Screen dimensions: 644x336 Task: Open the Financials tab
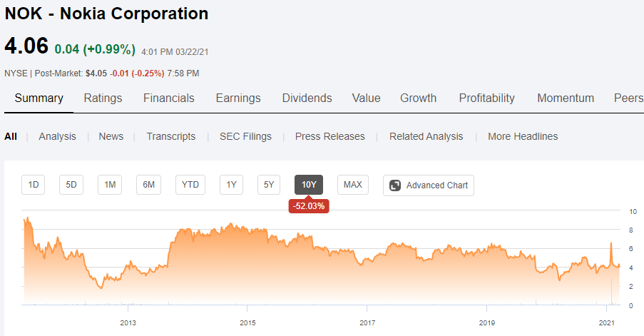pyautogui.click(x=168, y=98)
